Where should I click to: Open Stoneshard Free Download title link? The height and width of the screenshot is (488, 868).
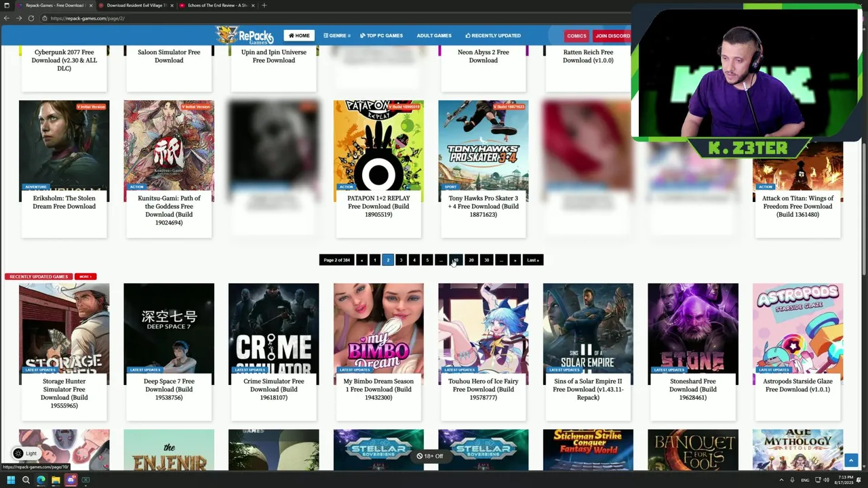click(693, 389)
